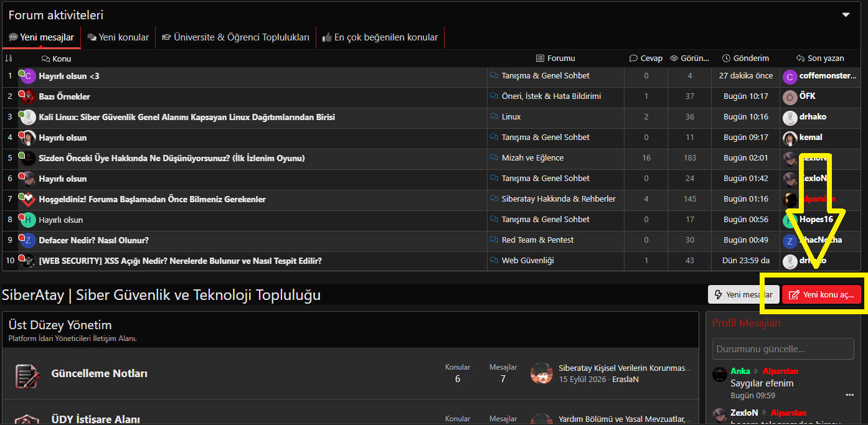Focus the "Durumunu güncelle..." status field
Image resolution: width=868 pixels, height=425 pixels.
click(783, 349)
